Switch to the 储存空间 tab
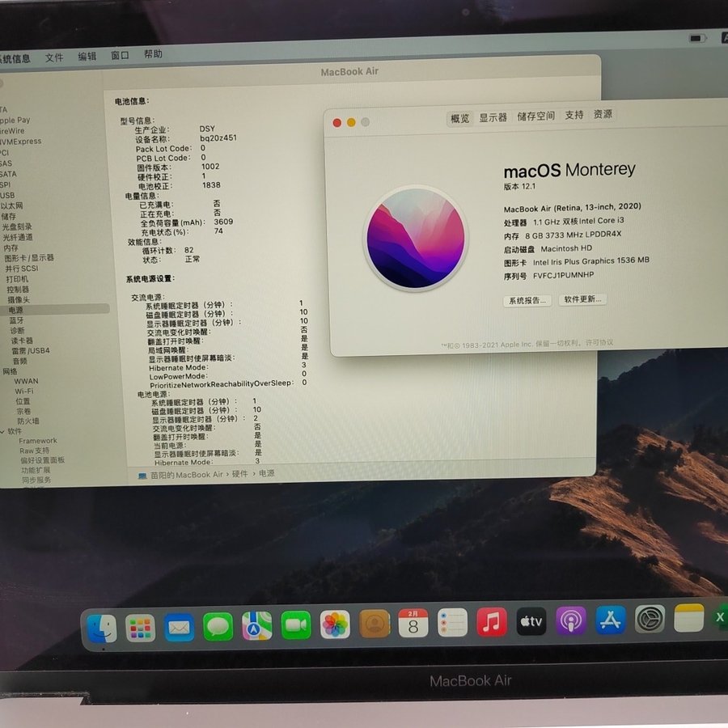The image size is (728, 728). pos(536,116)
